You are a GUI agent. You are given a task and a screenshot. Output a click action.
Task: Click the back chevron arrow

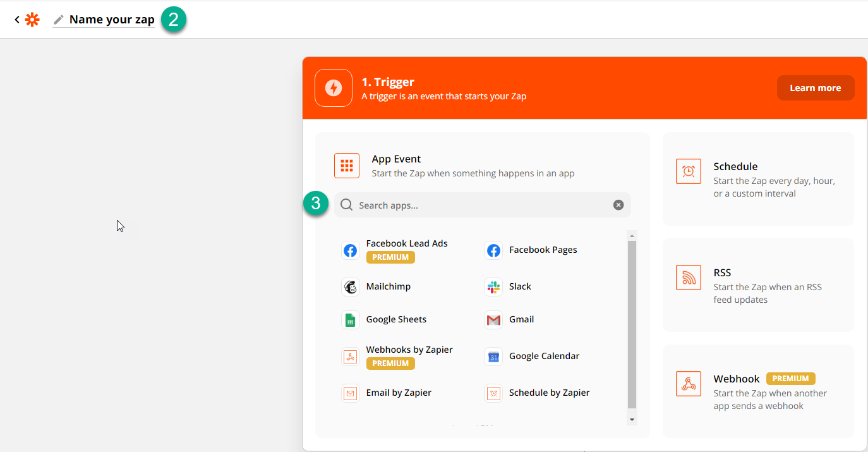point(17,20)
